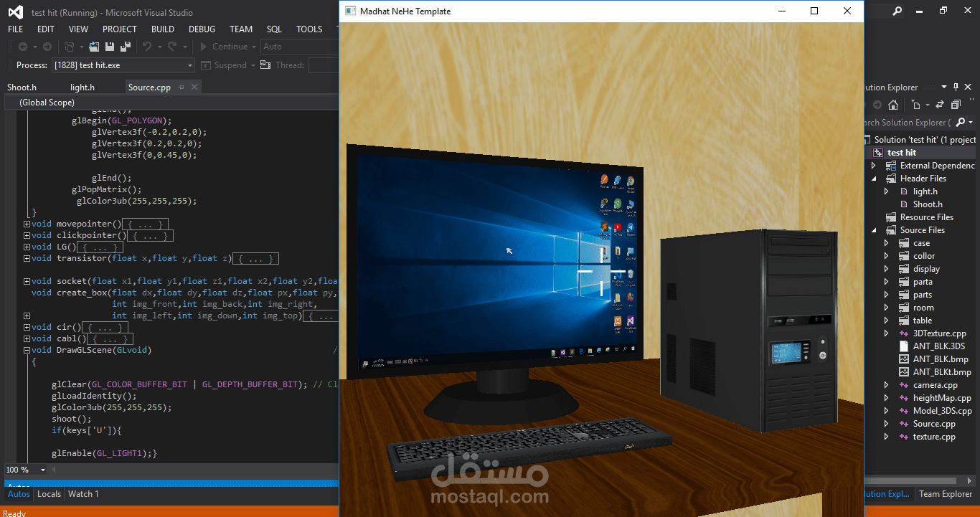Pin the Source.cpp tab
Viewport: 980px width, 517px height.
[x=181, y=87]
